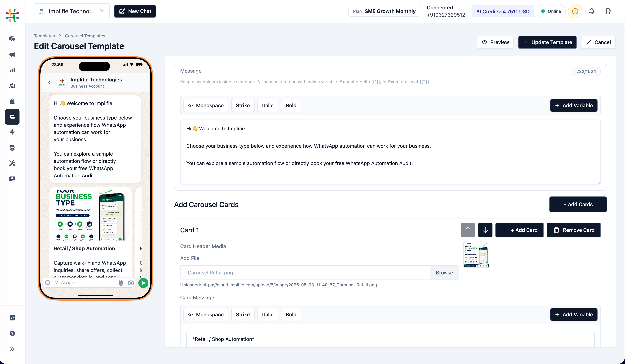Image resolution: width=625 pixels, height=364 pixels.
Task: Move Card 1 up with arrow
Action: point(468,230)
